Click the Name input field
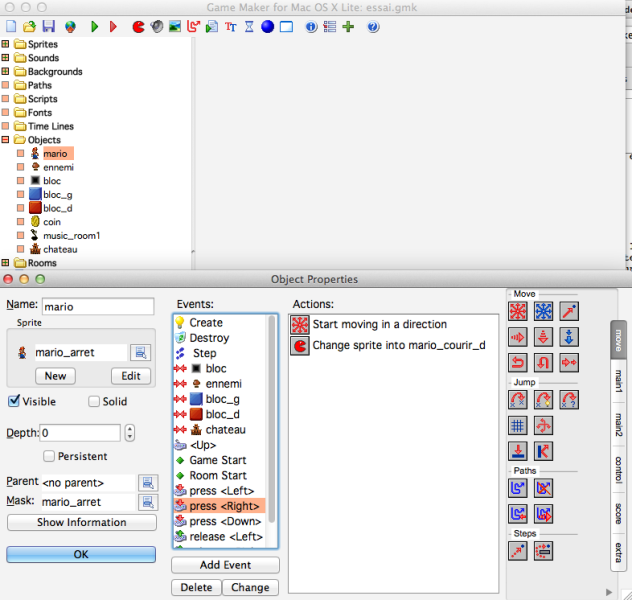Image resolution: width=632 pixels, height=600 pixels. coord(98,307)
